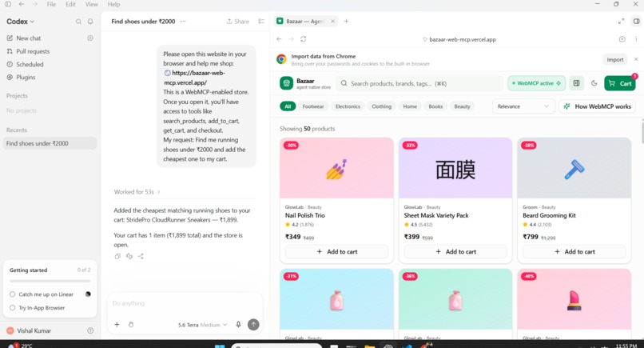The image size is (644, 348).
Task: Open the notifications bell in the sidebar
Action: [x=90, y=22]
